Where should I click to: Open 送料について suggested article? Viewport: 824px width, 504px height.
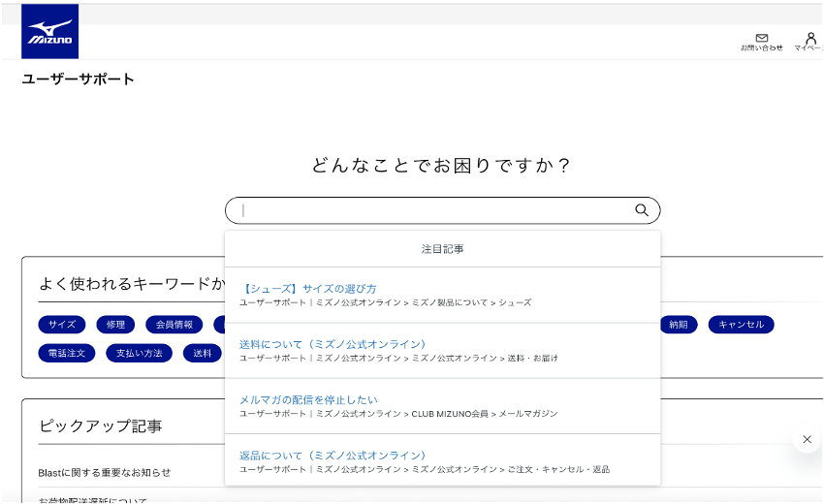pyautogui.click(x=332, y=344)
